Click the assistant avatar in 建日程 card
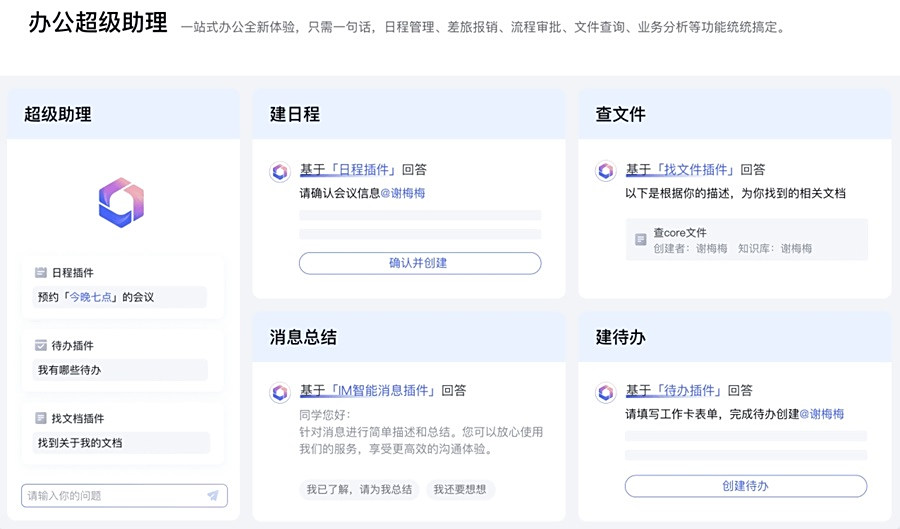 click(x=280, y=171)
